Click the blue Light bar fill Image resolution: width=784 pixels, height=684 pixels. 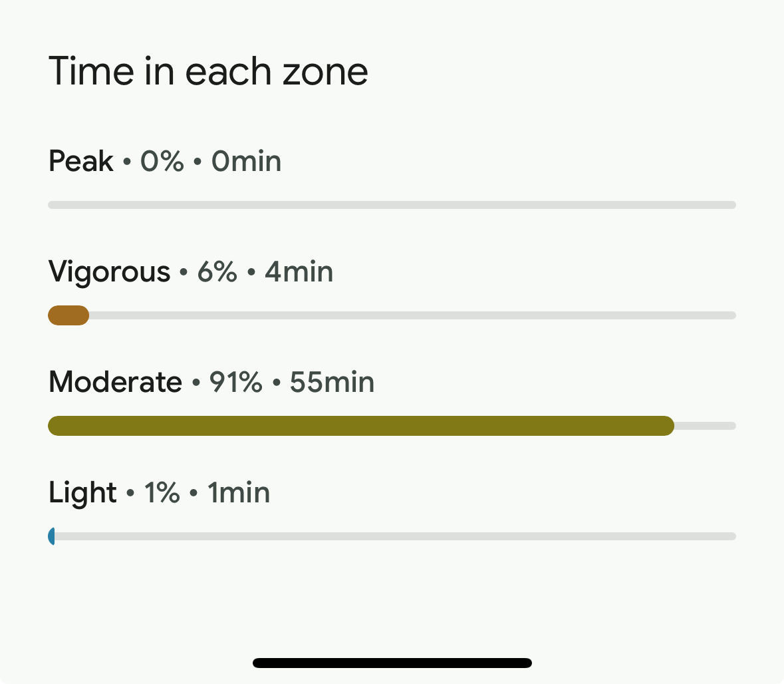pos(51,536)
